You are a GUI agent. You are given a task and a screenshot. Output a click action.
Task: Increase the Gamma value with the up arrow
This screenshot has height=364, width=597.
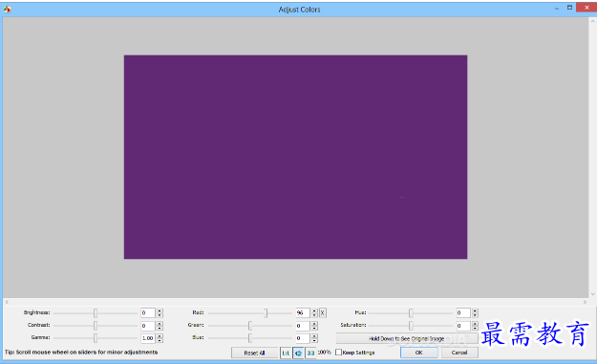[160, 336]
